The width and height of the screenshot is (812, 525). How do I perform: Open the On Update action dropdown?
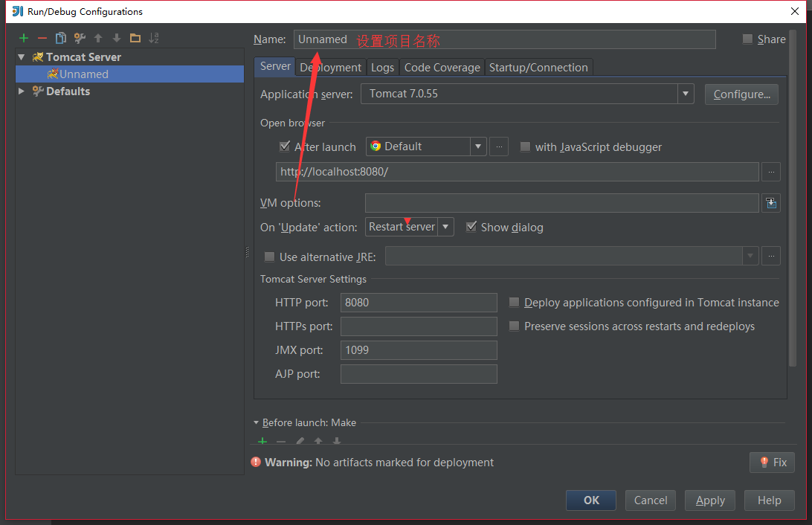445,227
